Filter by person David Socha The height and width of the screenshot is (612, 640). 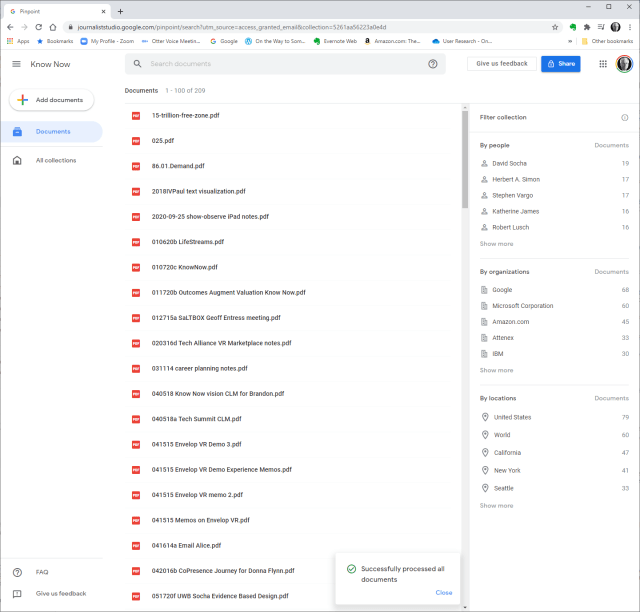tap(509, 163)
